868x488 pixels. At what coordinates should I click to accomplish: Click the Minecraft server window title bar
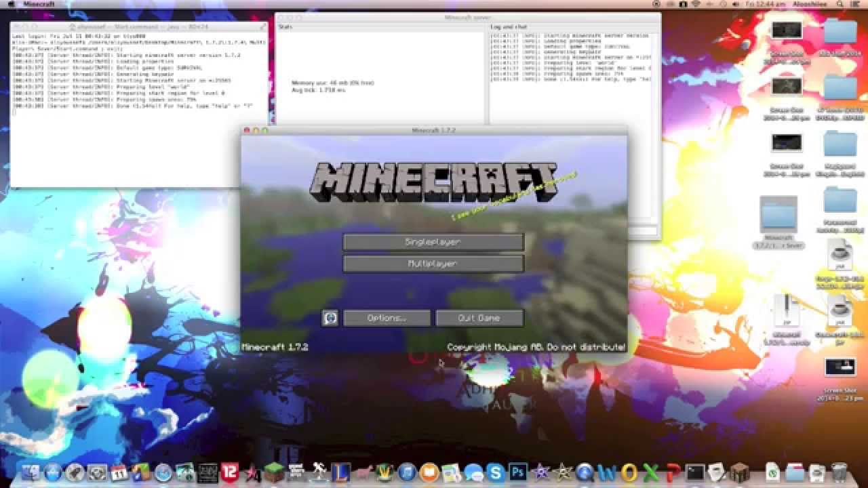467,17
